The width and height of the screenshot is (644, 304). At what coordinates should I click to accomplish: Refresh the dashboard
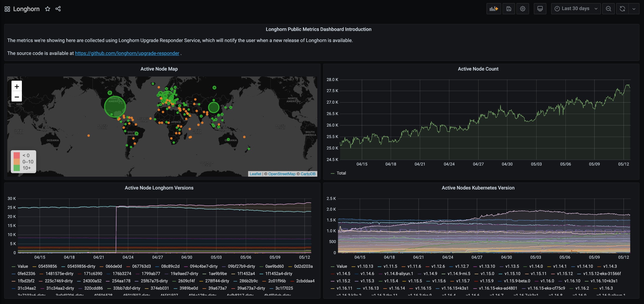click(x=622, y=9)
